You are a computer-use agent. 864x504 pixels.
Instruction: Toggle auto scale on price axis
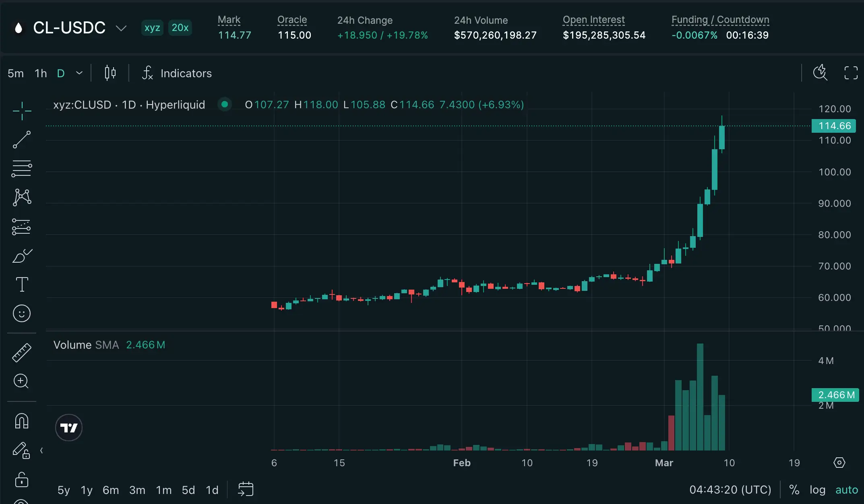point(847,490)
